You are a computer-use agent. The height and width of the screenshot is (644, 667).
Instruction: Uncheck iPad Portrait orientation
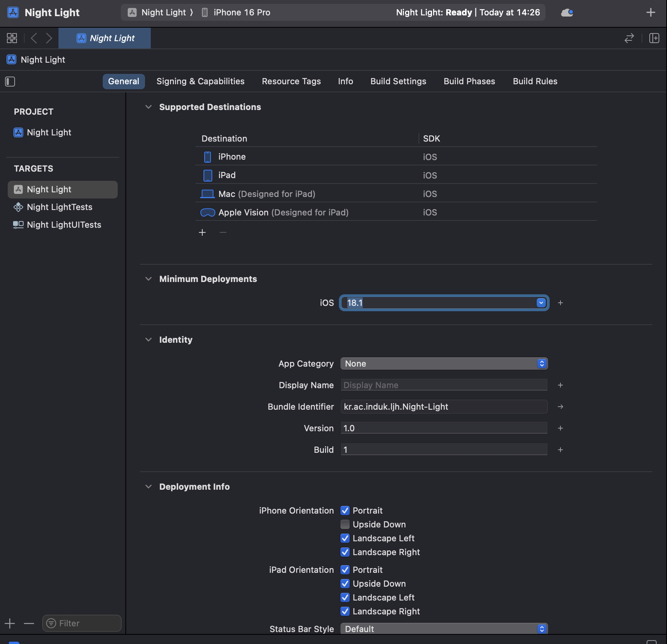click(345, 570)
